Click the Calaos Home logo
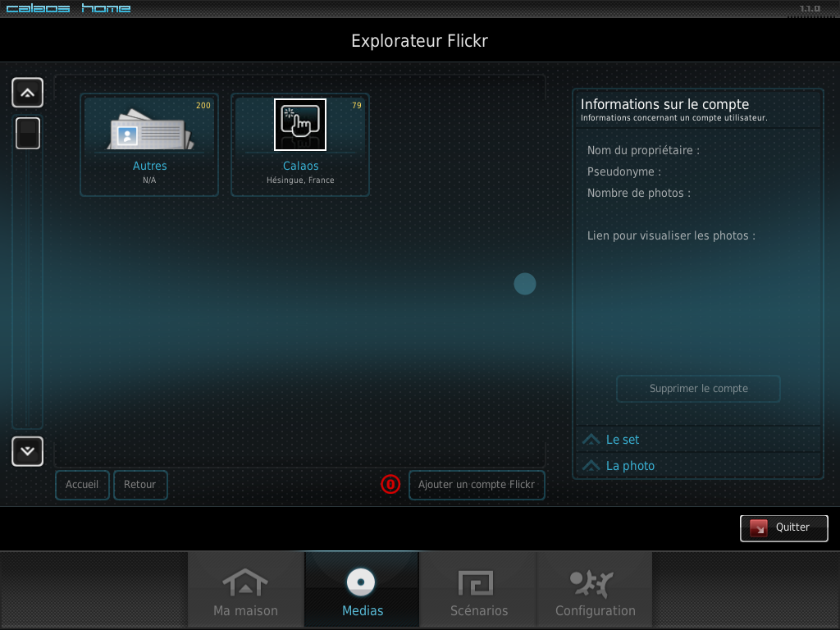The width and height of the screenshot is (840, 630). tap(69, 8)
